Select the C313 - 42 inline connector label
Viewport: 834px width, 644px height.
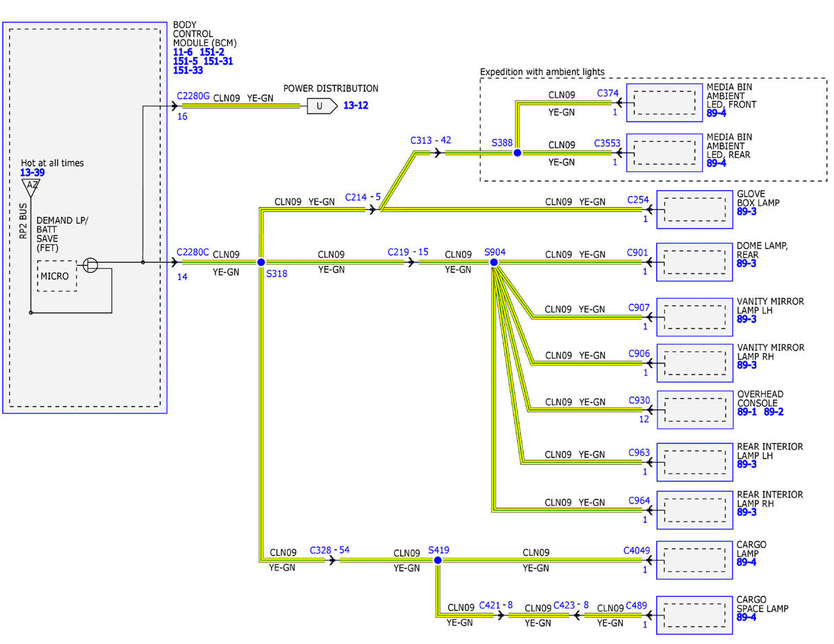(x=431, y=140)
